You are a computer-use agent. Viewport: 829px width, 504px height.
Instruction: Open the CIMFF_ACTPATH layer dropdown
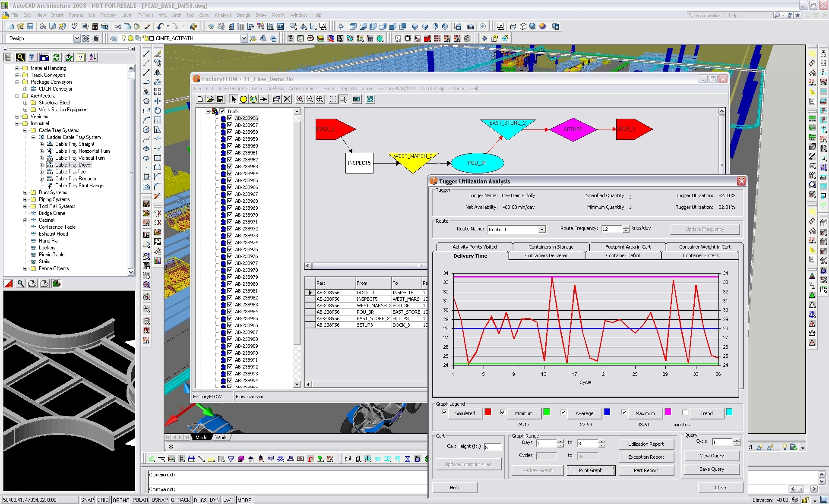244,38
